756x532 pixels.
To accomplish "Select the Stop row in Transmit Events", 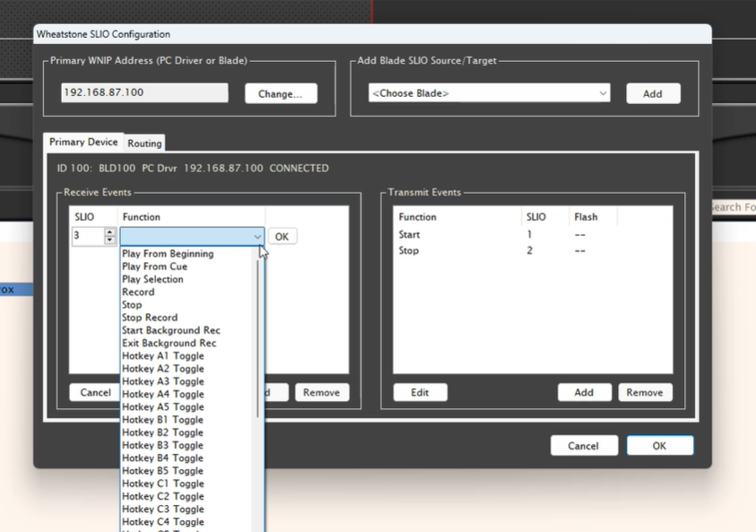I will (533, 251).
